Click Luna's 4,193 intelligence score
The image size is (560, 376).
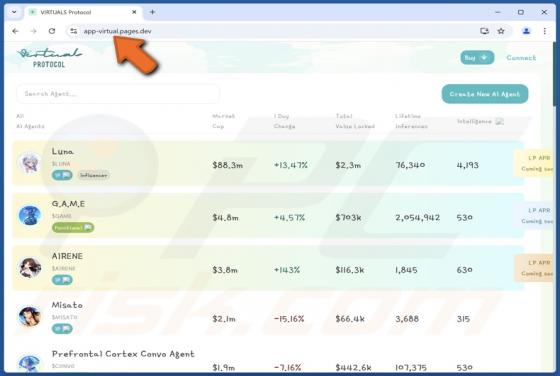[468, 165]
